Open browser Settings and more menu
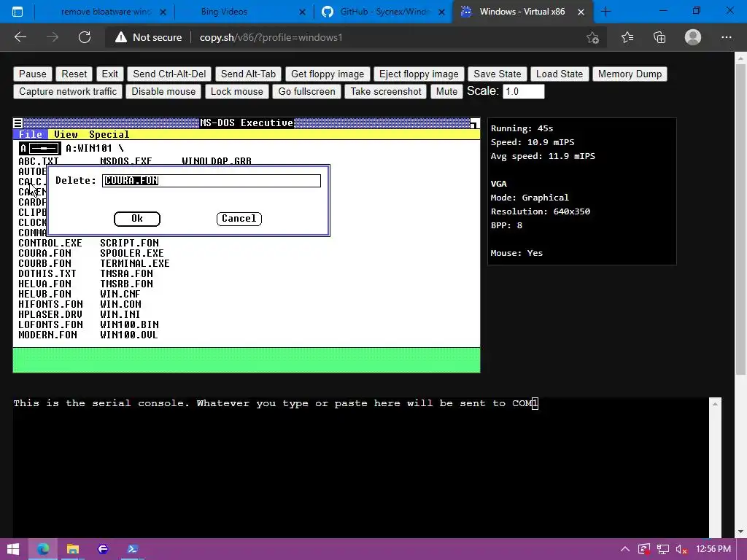Viewport: 747px width, 560px height. click(x=726, y=37)
